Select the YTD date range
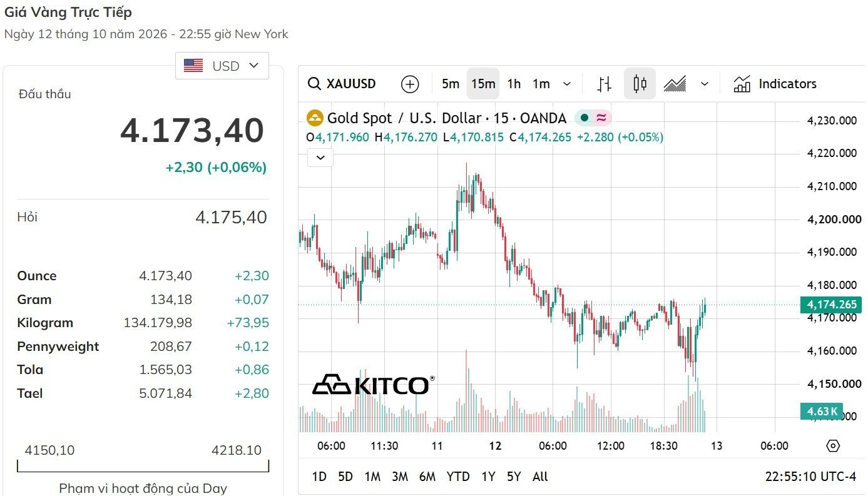 point(458,477)
